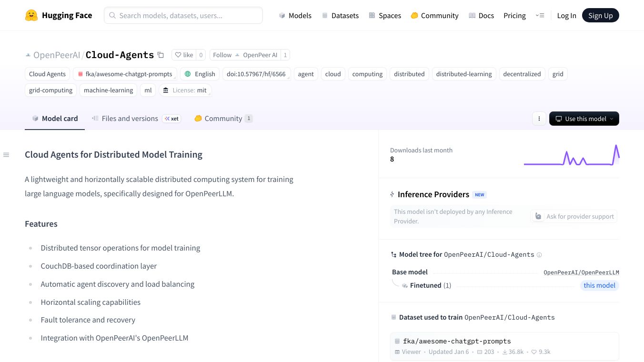Open the three-dot more options menu

[539, 119]
